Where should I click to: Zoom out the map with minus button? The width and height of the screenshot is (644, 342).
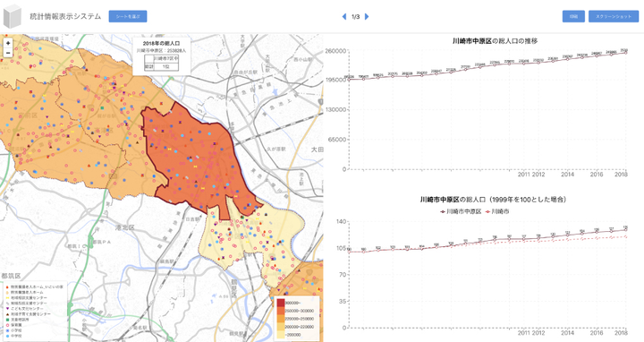(x=8, y=53)
